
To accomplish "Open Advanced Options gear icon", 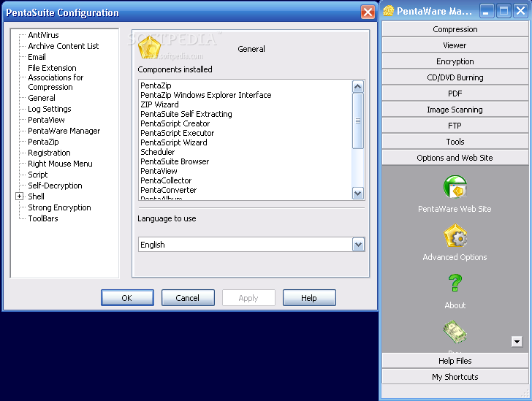I will 455,235.
